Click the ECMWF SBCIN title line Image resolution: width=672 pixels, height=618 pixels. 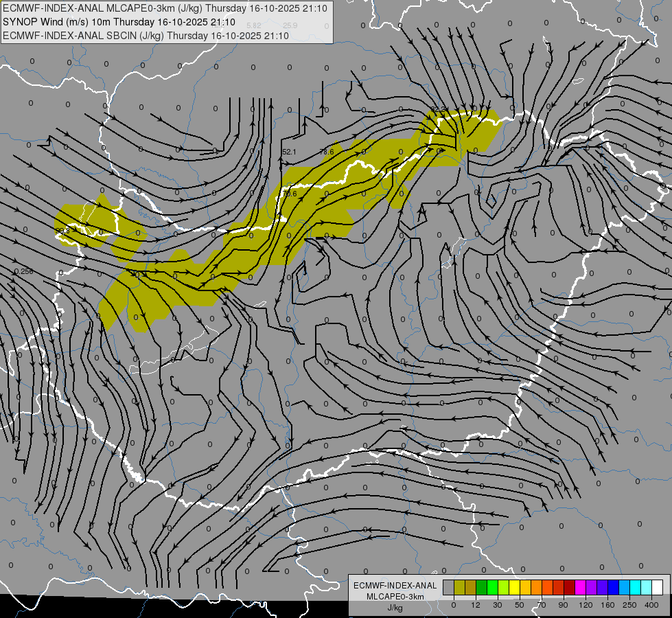click(x=146, y=36)
